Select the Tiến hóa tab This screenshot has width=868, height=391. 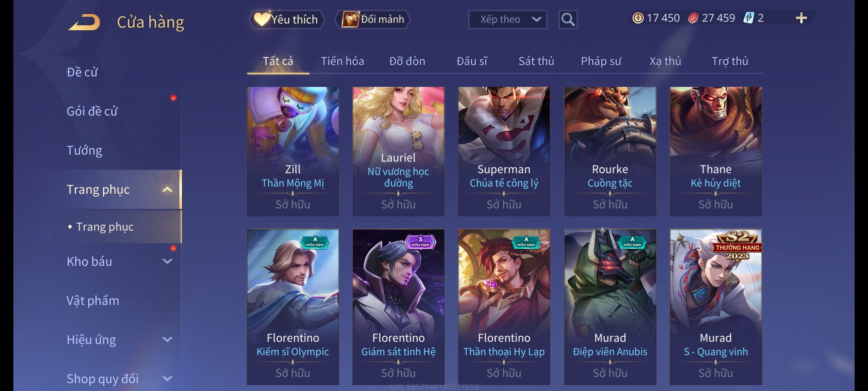pyautogui.click(x=342, y=61)
